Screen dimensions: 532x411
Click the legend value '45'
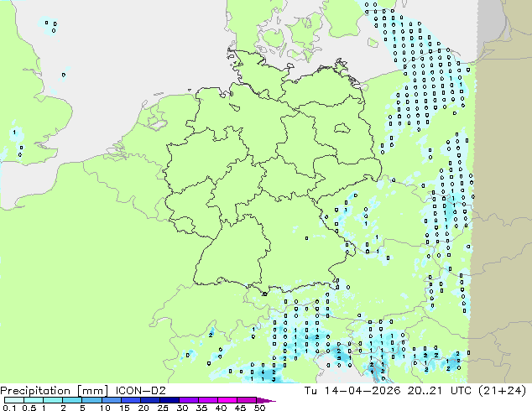pyautogui.click(x=240, y=408)
